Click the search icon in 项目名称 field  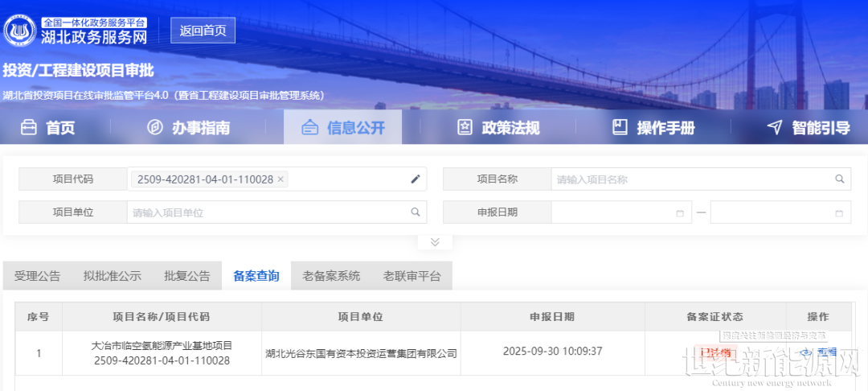840,179
